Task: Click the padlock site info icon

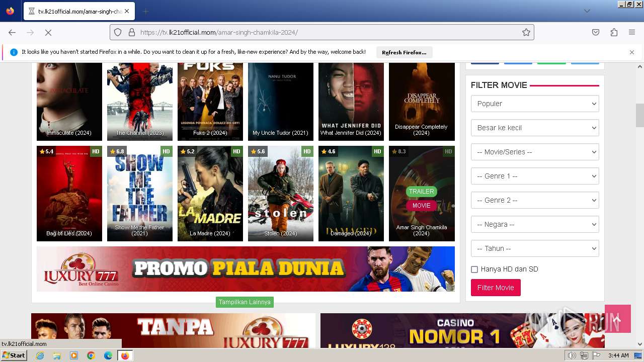Action: 132,32
